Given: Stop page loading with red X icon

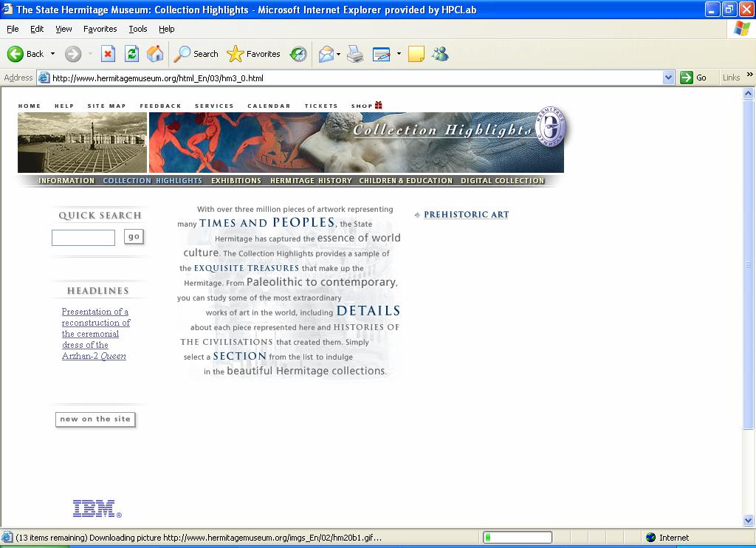Looking at the screenshot, I should (x=108, y=54).
